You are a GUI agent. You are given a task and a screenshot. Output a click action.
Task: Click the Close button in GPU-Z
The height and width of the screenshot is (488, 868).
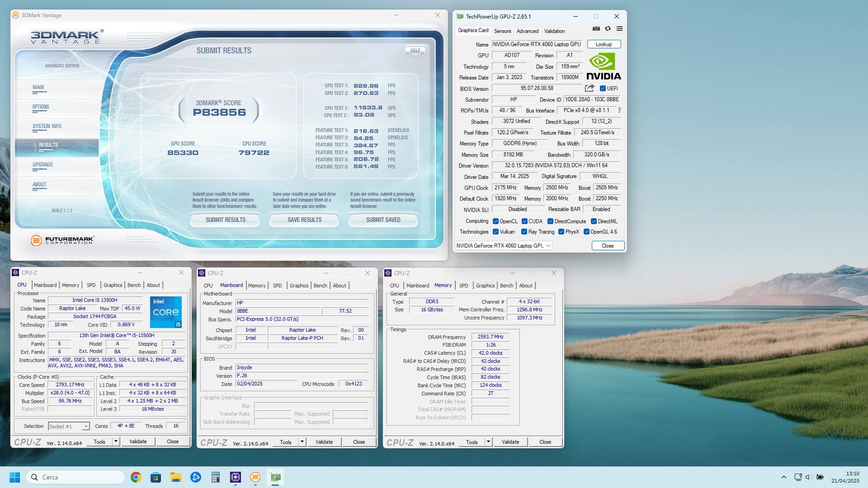[608, 246]
